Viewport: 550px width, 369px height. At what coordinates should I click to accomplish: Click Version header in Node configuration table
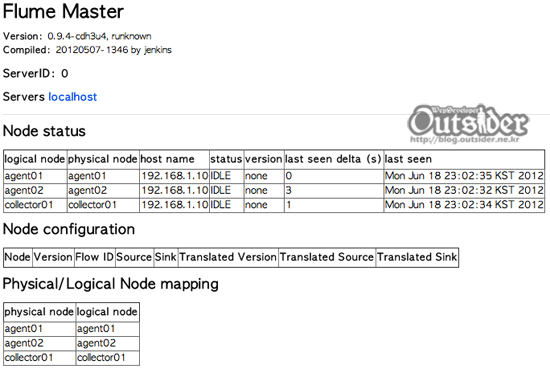click(53, 257)
